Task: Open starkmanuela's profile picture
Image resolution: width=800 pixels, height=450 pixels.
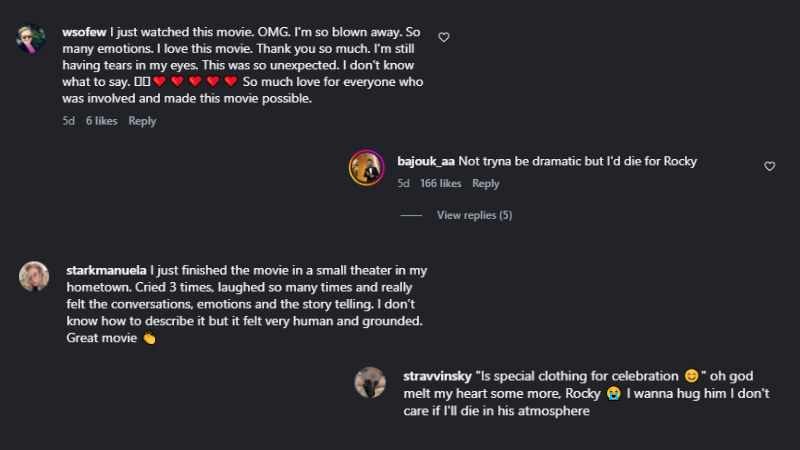Action: (x=34, y=277)
